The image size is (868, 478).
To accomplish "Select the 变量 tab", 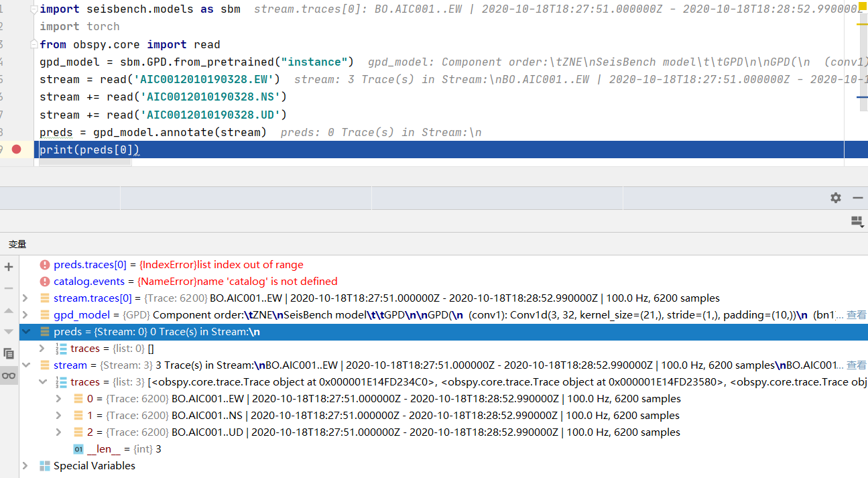I will (x=17, y=243).
